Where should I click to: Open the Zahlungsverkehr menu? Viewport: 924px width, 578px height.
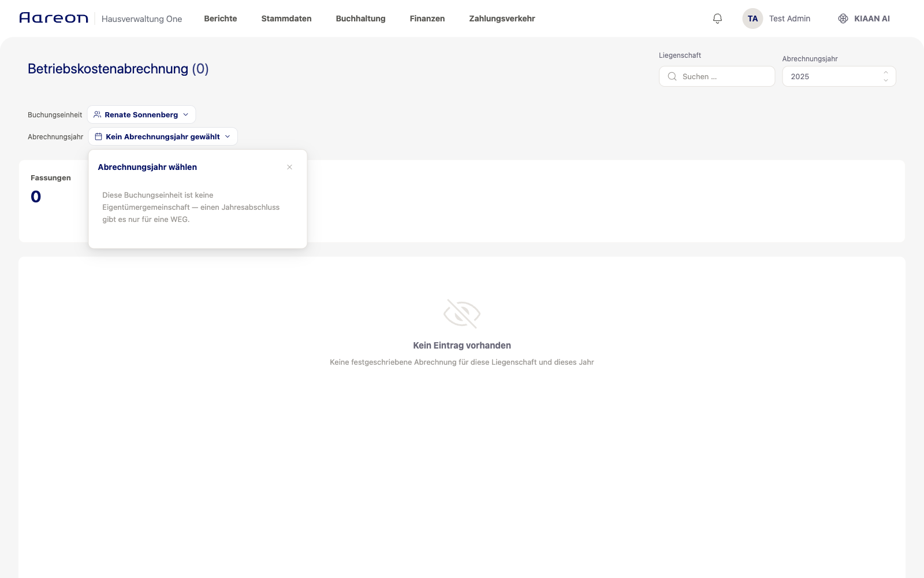click(502, 18)
